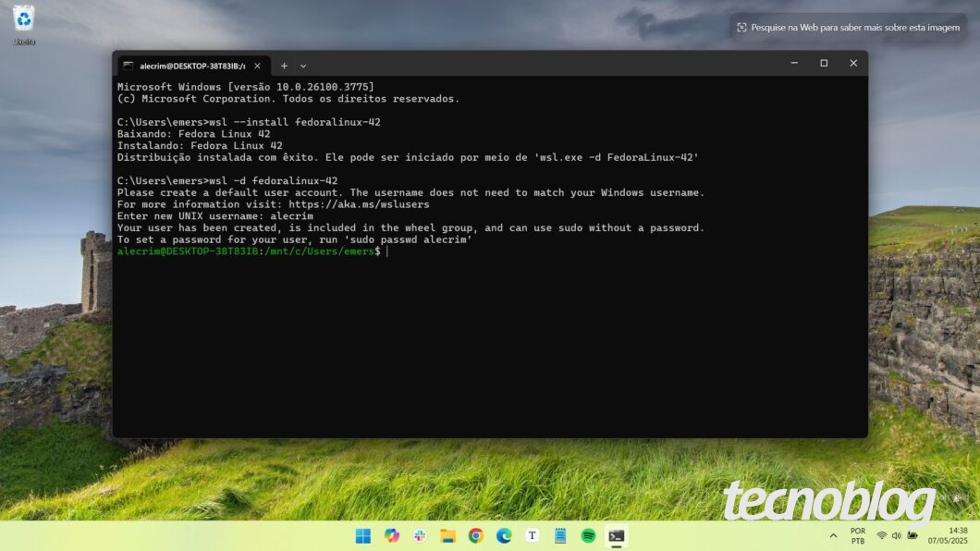This screenshot has height=551, width=980.
Task: Show hidden tray icons chevron
Action: [x=833, y=536]
